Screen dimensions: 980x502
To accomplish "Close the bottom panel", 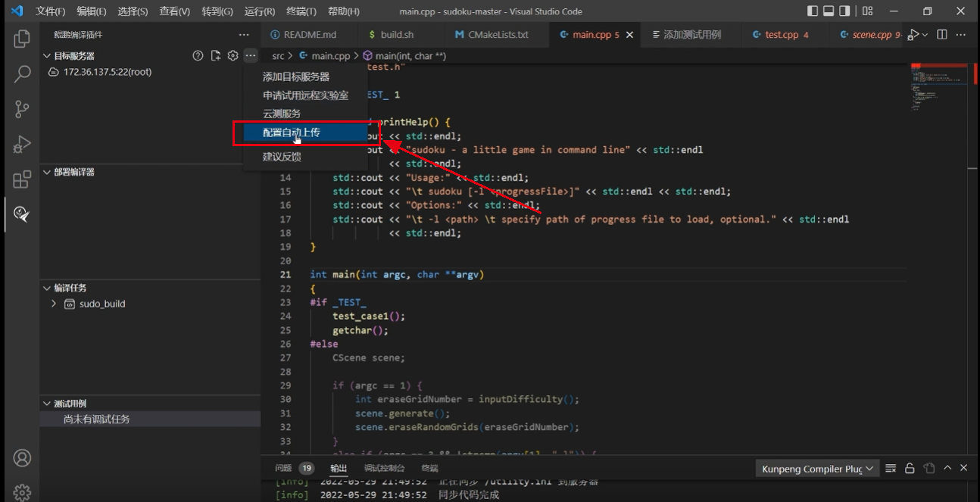I will [x=964, y=469].
